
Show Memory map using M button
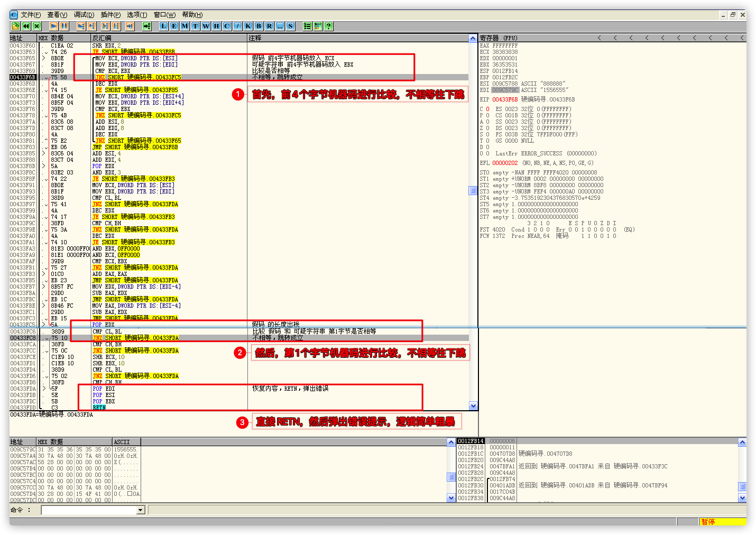point(185,26)
